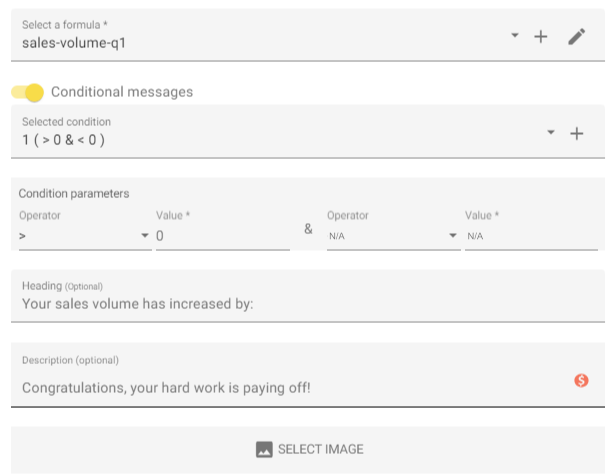This screenshot has width=616, height=474.
Task: Click the SELECT IMAGE button
Action: [308, 449]
